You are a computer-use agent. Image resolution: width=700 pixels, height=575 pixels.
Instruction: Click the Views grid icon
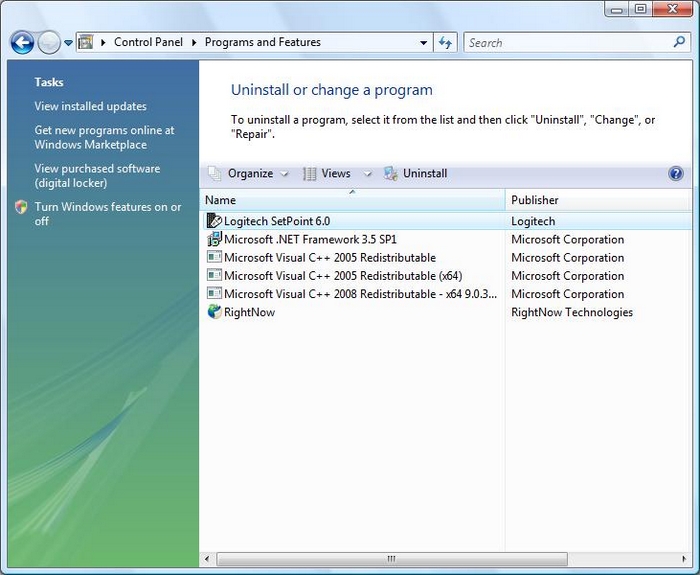[x=309, y=174]
